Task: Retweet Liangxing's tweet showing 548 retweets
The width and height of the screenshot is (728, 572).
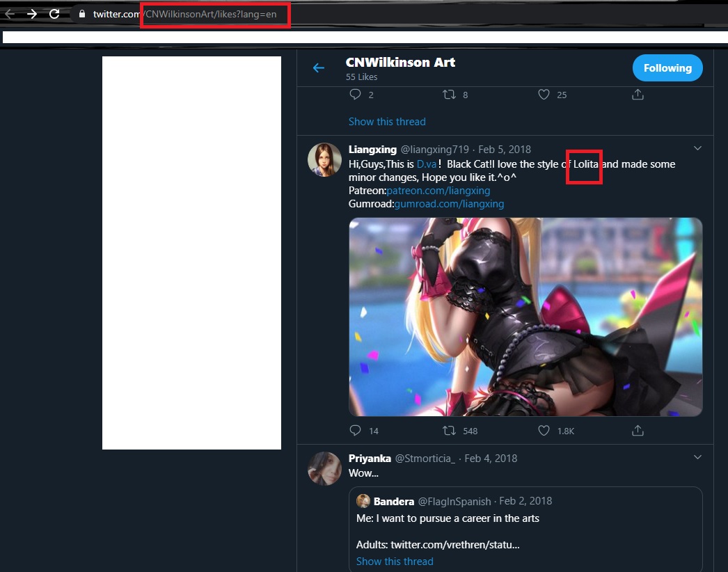Action: coord(449,431)
